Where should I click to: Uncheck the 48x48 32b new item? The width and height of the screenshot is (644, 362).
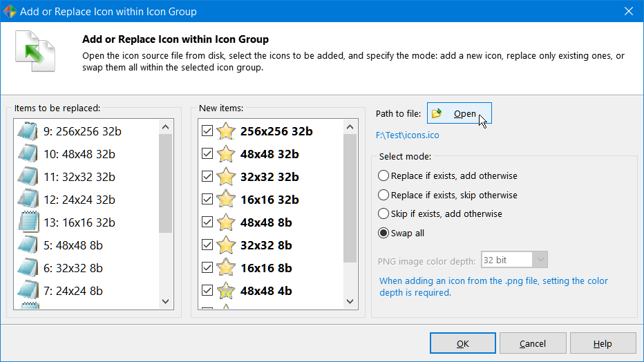(x=207, y=154)
